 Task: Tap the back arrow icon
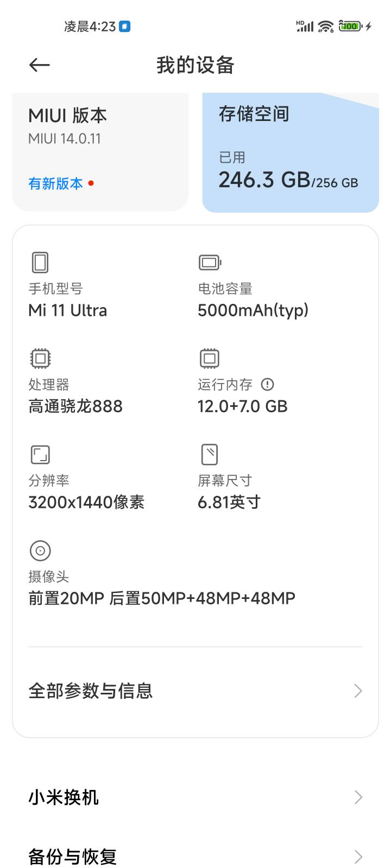(39, 66)
